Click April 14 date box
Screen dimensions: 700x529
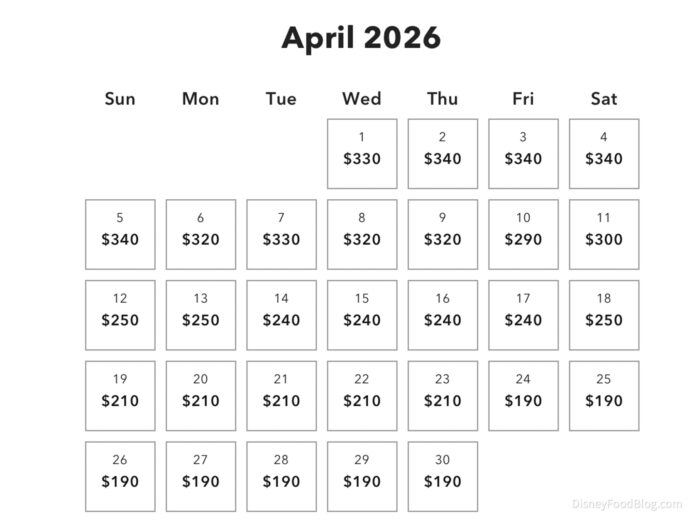coord(281,315)
